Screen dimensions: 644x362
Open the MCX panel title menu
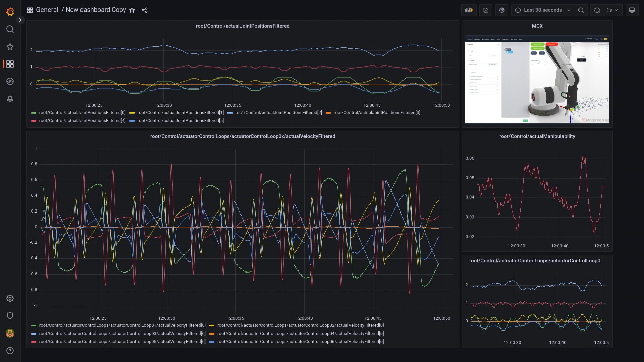(537, 26)
